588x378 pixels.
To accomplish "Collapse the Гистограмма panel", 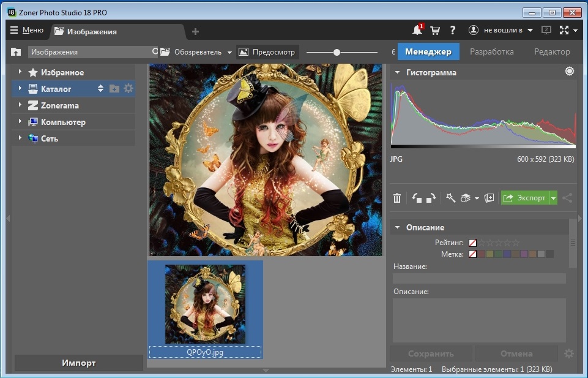I will [397, 72].
